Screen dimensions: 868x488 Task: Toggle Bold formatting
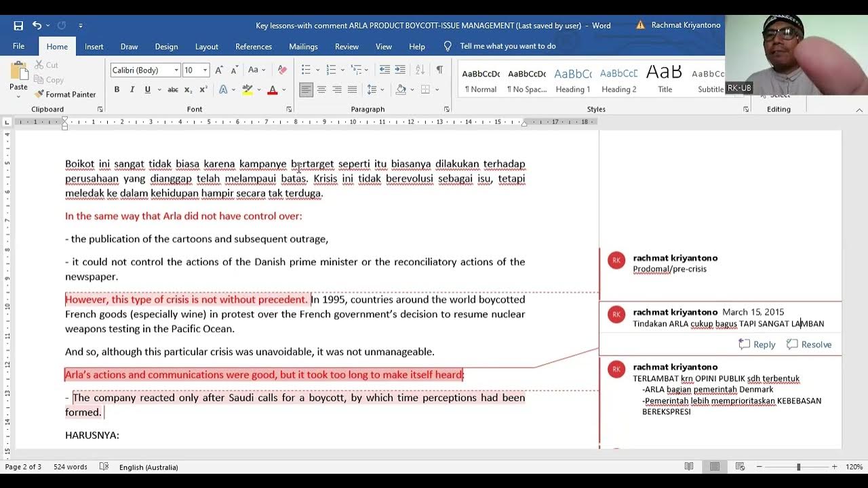point(117,89)
